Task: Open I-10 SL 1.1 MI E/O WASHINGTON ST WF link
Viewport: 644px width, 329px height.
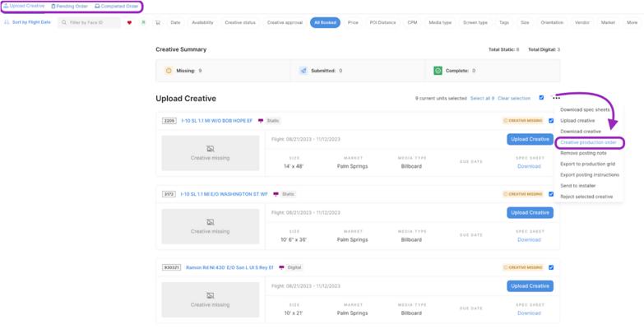Action: [225, 194]
